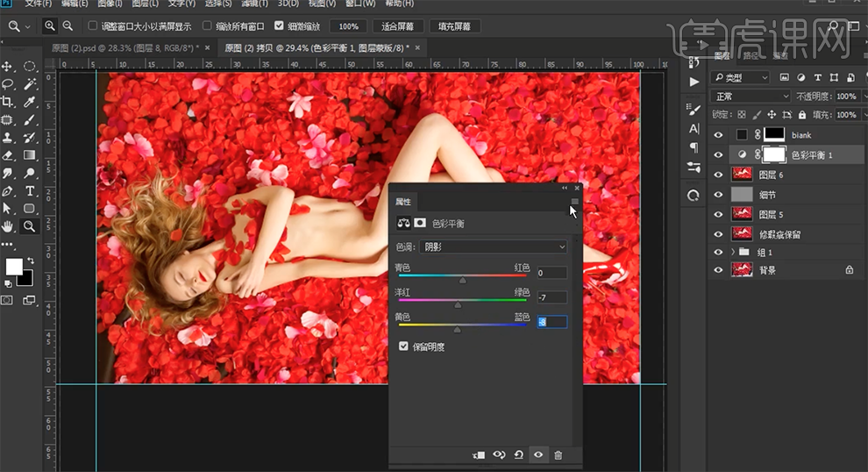Click the 青色-红色 slider handle
The image size is (868, 472).
463,281
